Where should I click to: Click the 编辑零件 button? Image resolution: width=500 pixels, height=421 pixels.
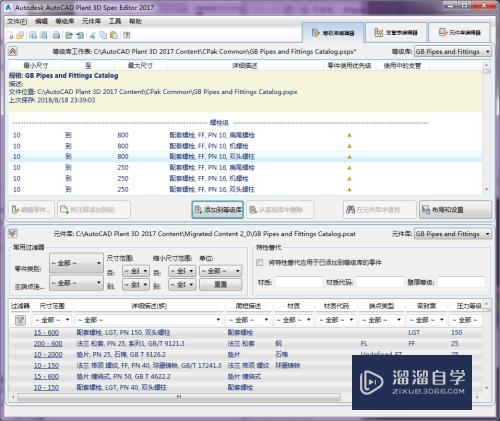coord(31,210)
